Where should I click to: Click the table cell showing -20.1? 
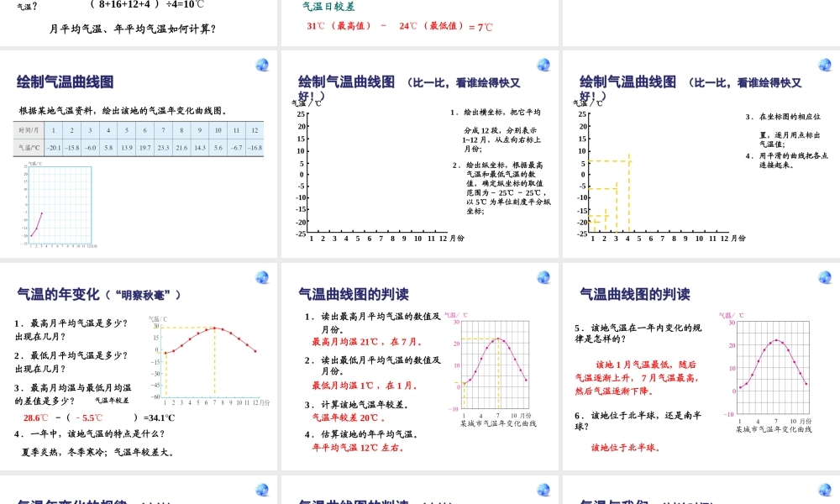pyautogui.click(x=54, y=148)
